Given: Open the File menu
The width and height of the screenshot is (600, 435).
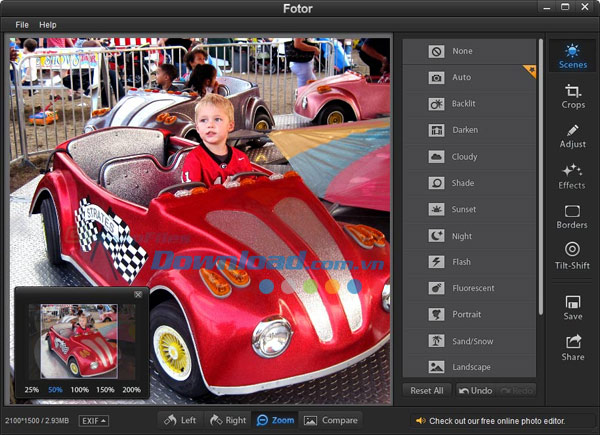Looking at the screenshot, I should point(22,24).
